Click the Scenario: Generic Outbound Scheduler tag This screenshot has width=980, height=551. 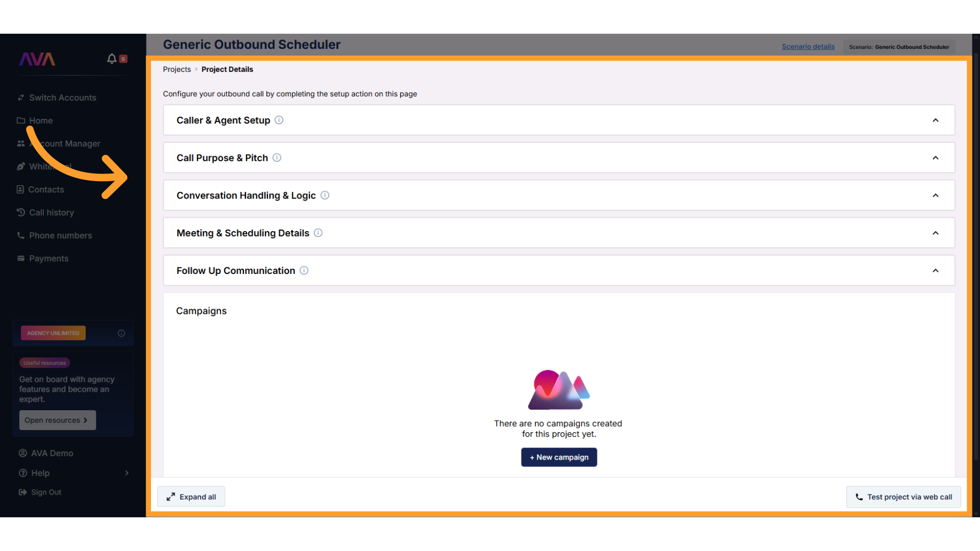pyautogui.click(x=899, y=47)
